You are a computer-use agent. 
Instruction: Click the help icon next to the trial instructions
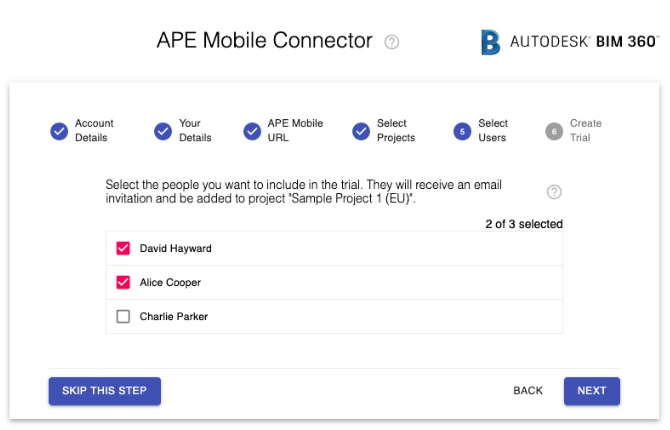(x=554, y=192)
